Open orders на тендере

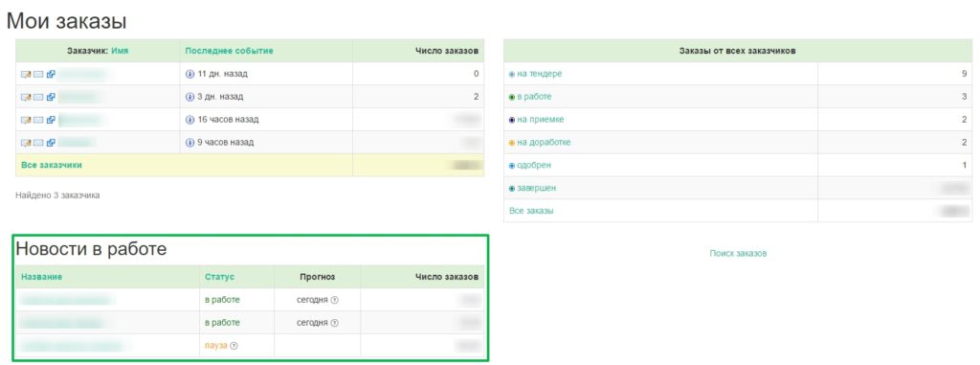pyautogui.click(x=540, y=74)
